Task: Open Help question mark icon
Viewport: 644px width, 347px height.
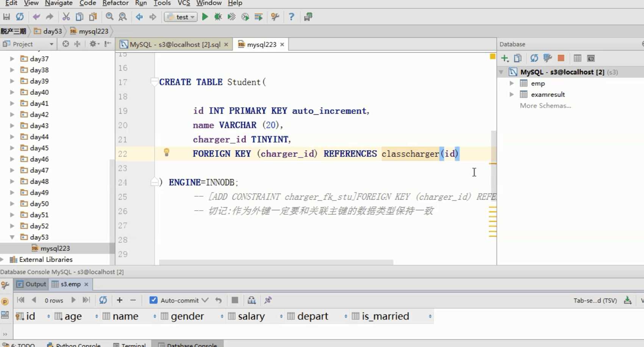Action: coord(291,17)
